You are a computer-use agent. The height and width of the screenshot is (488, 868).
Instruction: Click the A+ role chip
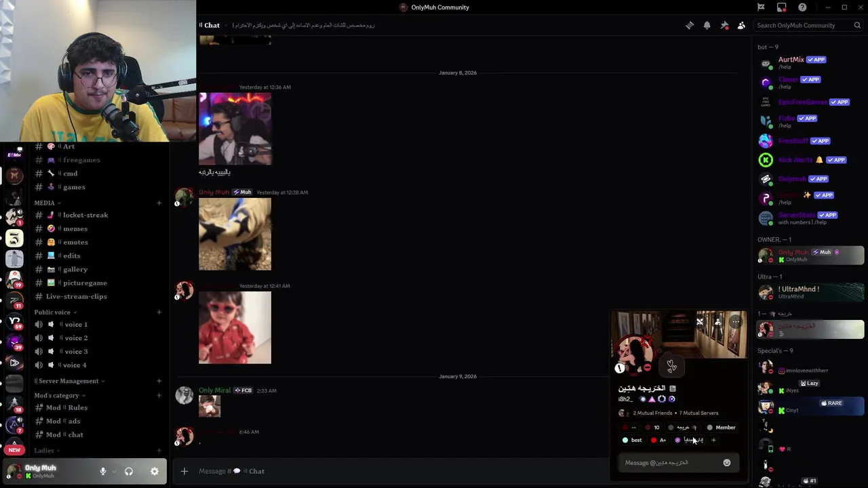[658, 440]
